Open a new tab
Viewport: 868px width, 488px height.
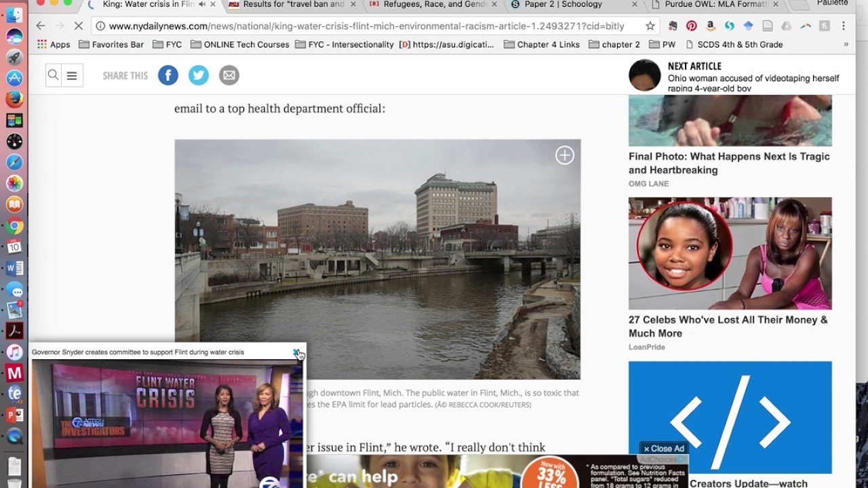[799, 5]
